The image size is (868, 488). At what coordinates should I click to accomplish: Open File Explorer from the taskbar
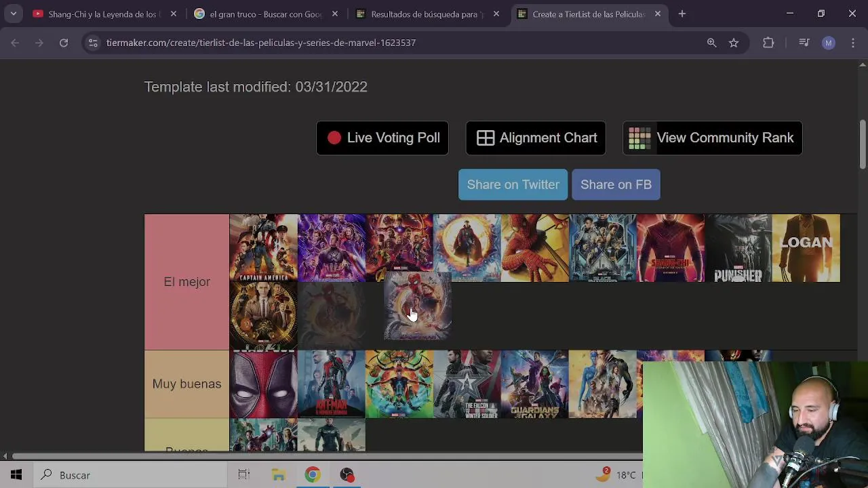(279, 475)
